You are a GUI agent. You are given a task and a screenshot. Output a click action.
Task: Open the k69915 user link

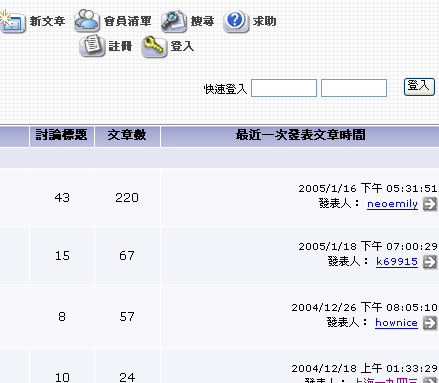tap(397, 261)
